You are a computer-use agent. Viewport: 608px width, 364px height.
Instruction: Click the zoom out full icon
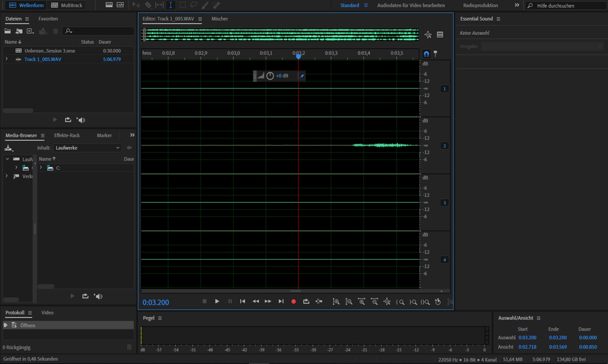coord(387,302)
